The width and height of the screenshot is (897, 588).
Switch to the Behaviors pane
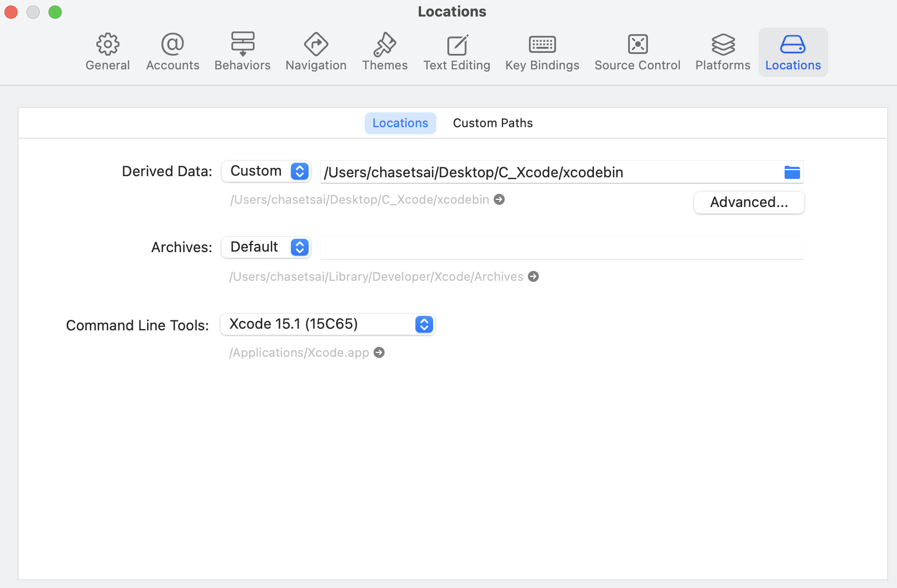[242, 52]
